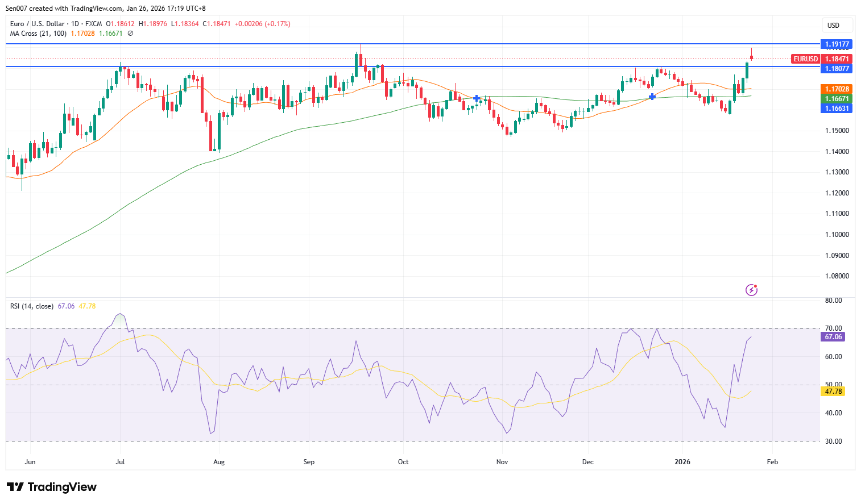Click the blue 1.18077 horizontal line label
Image resolution: width=861 pixels, height=504 pixels.
tap(837, 69)
